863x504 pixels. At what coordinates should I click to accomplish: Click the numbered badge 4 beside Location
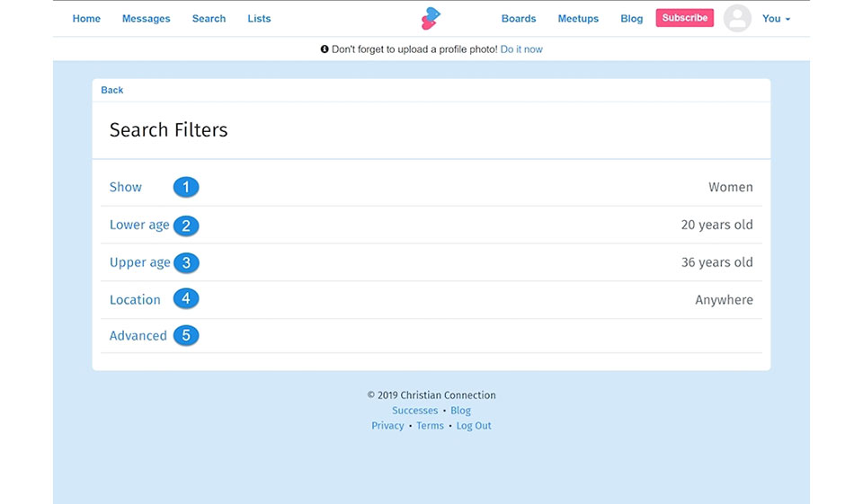(x=186, y=298)
